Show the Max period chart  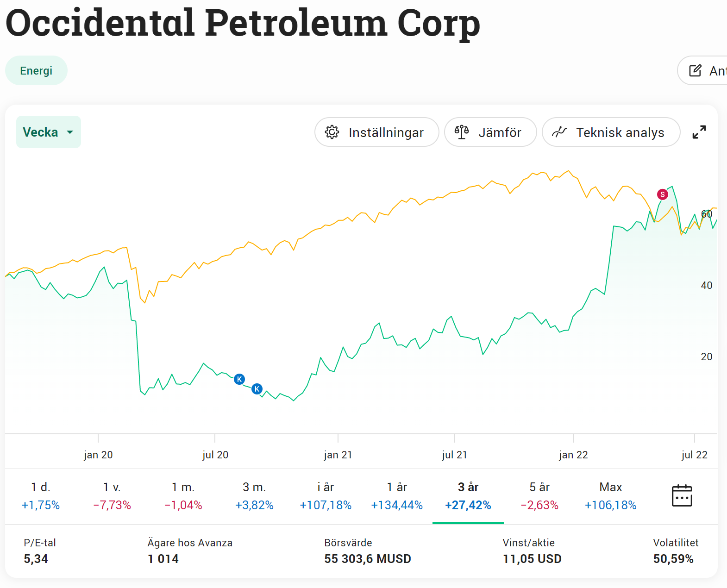pos(610,496)
